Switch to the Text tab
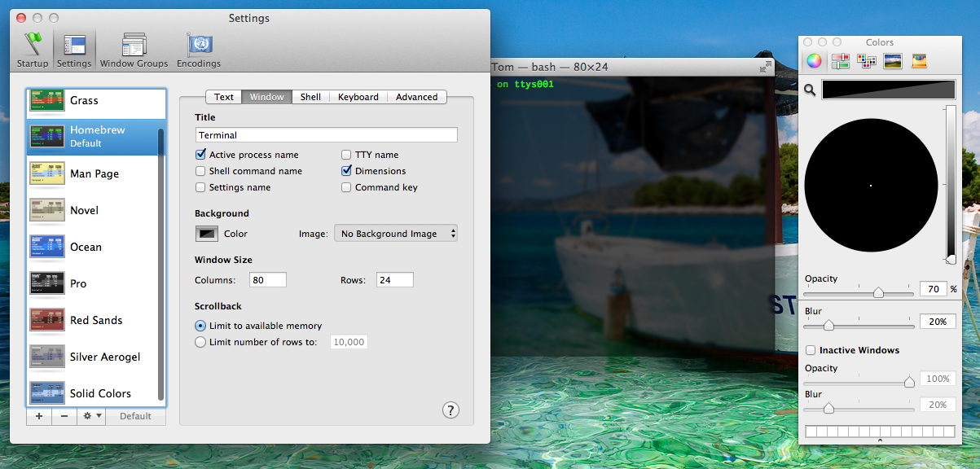Viewport: 980px width, 469px height. tap(224, 97)
